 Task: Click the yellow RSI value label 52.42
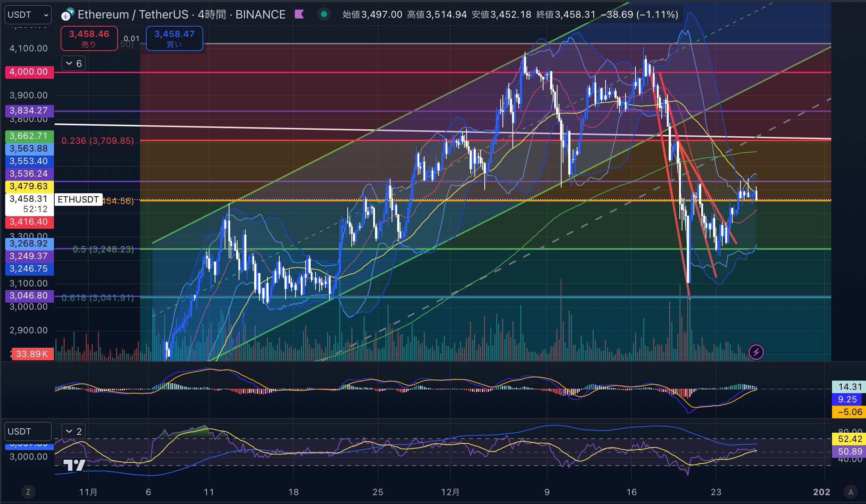point(848,439)
